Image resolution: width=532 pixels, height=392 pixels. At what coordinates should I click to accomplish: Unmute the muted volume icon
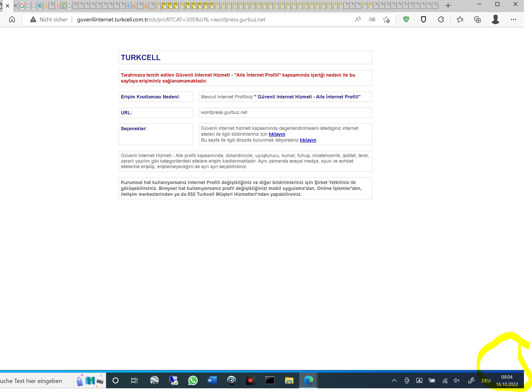click(x=457, y=381)
